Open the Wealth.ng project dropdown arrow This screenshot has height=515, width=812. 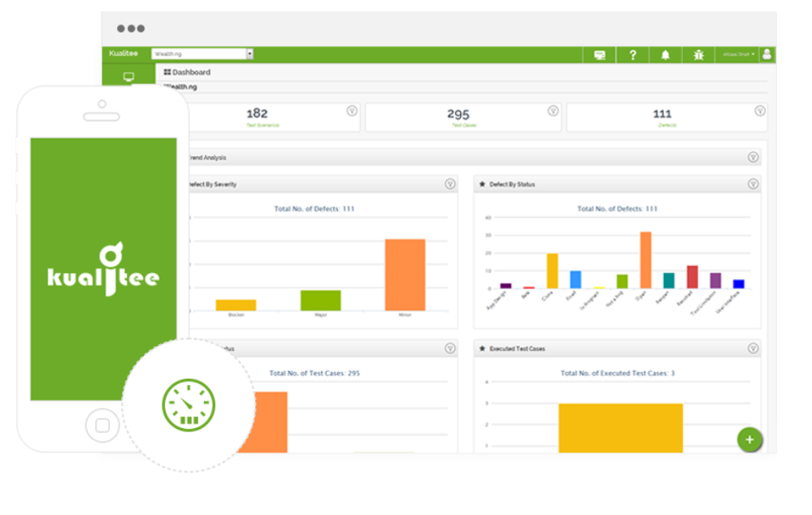click(250, 54)
